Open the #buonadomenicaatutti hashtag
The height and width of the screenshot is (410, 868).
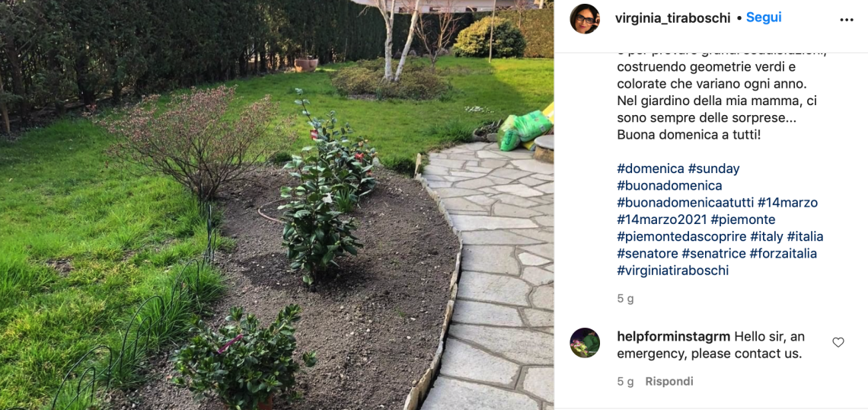point(685,203)
